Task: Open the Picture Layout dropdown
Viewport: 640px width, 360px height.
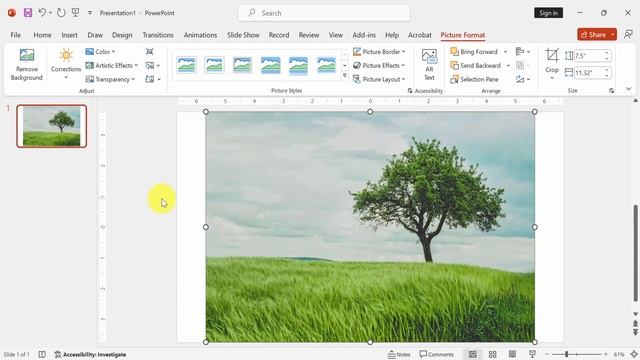Action: (x=379, y=79)
